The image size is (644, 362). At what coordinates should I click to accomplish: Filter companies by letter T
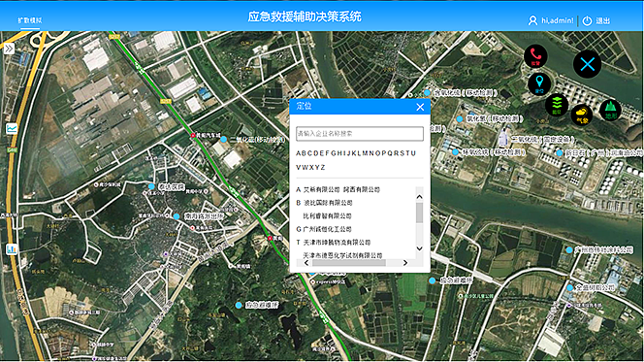(x=407, y=153)
